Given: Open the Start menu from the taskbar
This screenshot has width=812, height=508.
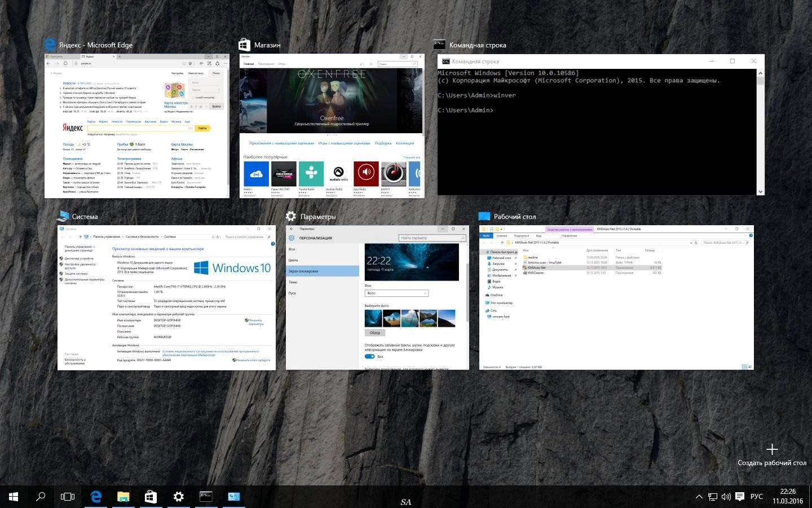Looking at the screenshot, I should coord(14,497).
